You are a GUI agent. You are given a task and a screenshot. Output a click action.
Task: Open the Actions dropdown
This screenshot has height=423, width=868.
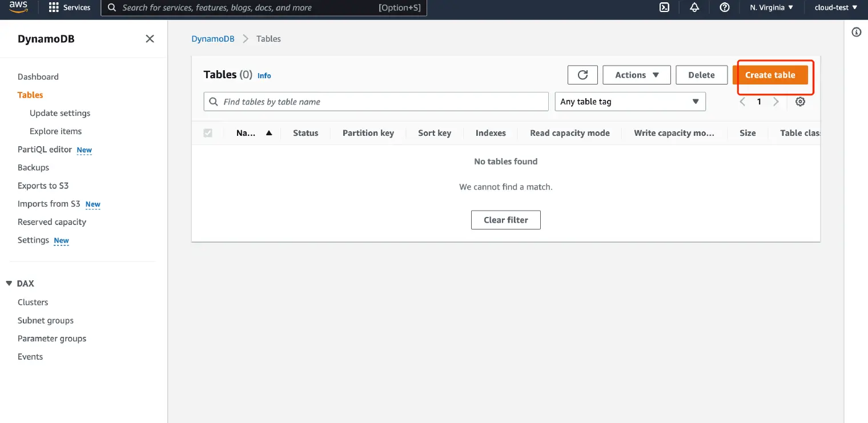(637, 75)
